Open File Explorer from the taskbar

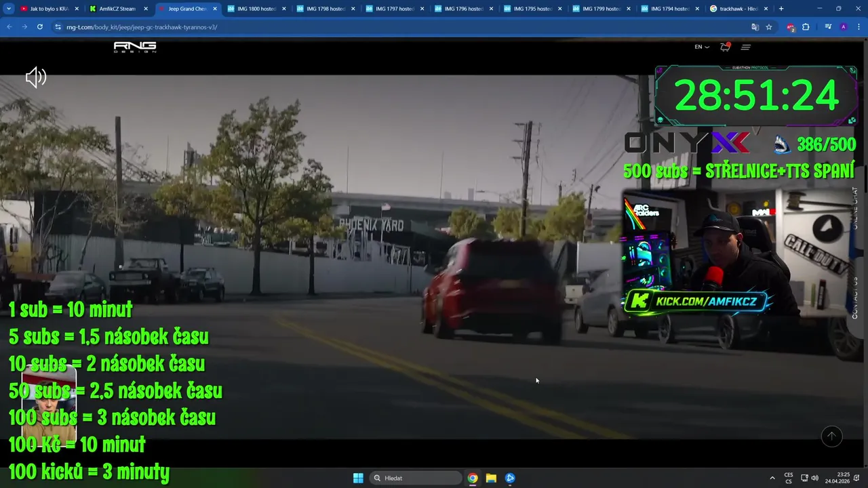491,478
